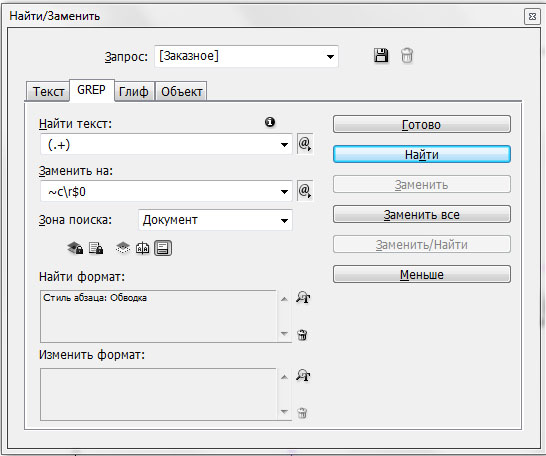This screenshot has width=546, height=456.
Task: Click the Заменить все button
Action: tap(422, 214)
